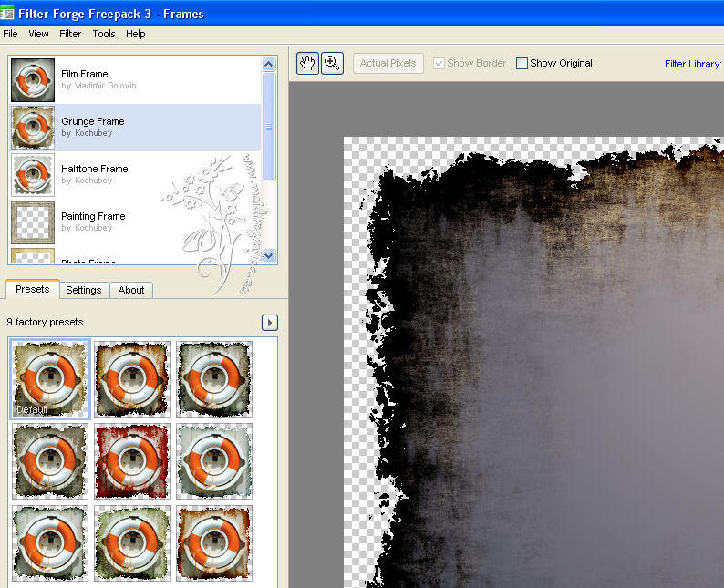Click the filter list scroll up arrow
The height and width of the screenshot is (588, 724).
click(269, 64)
